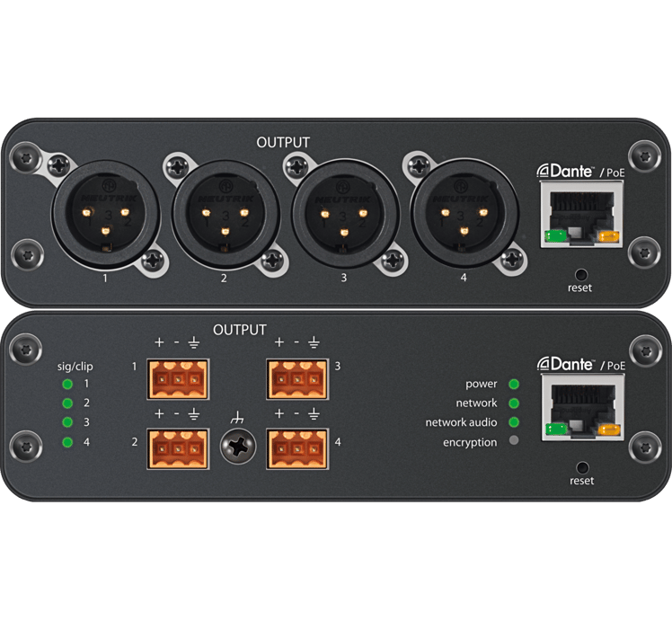The image size is (672, 629).
Task: Click the sig/clip LED for channel 1
Action: tap(67, 385)
